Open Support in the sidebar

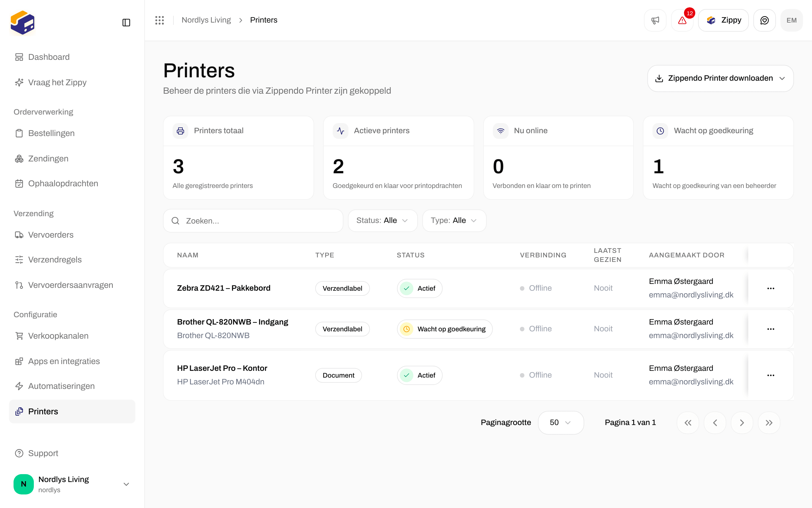[x=72, y=453]
